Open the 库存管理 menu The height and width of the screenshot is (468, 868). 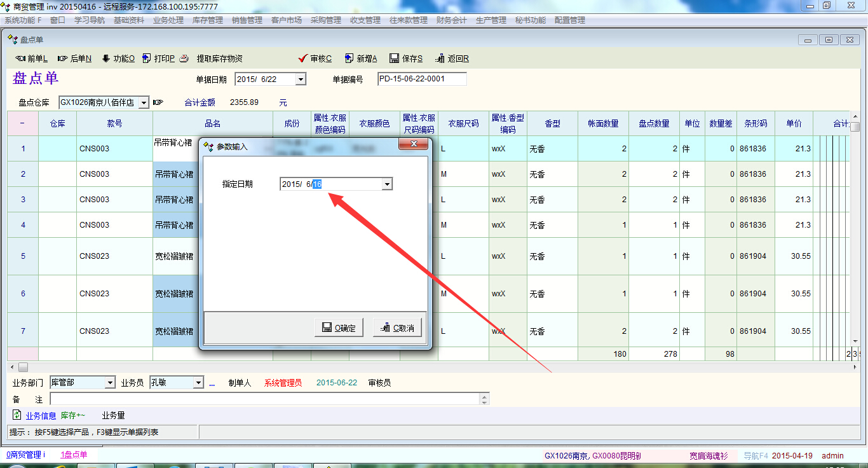click(207, 20)
